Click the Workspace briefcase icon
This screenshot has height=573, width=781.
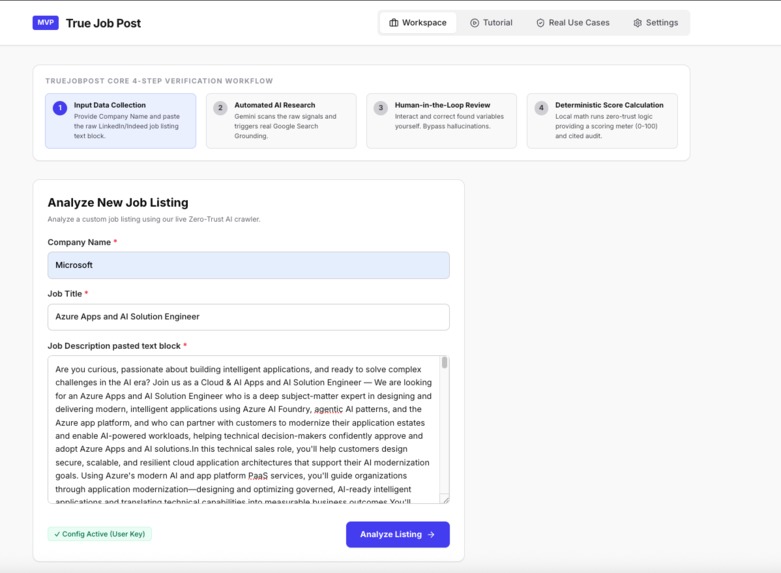[x=393, y=23]
